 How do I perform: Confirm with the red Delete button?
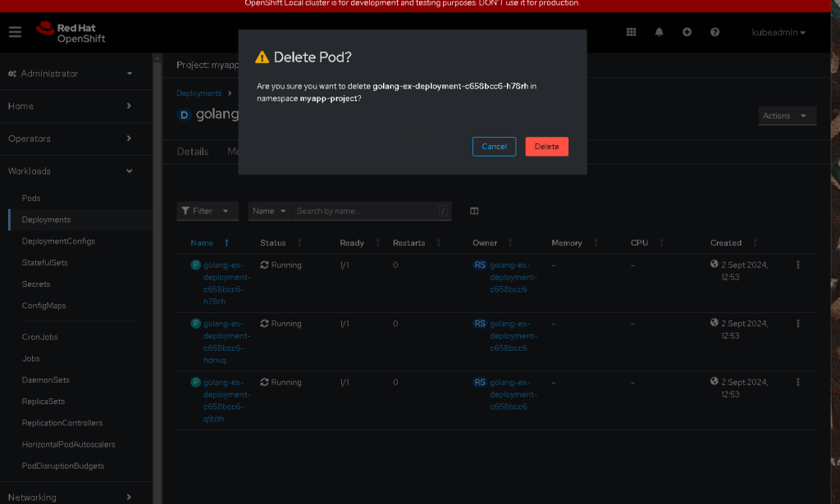point(546,147)
